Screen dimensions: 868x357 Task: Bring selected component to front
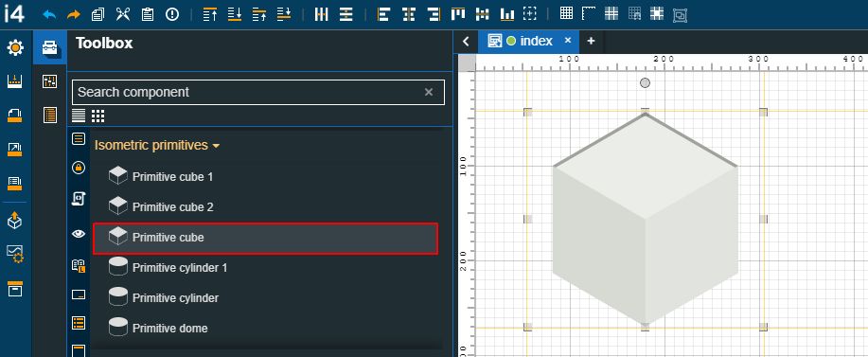pos(210,15)
